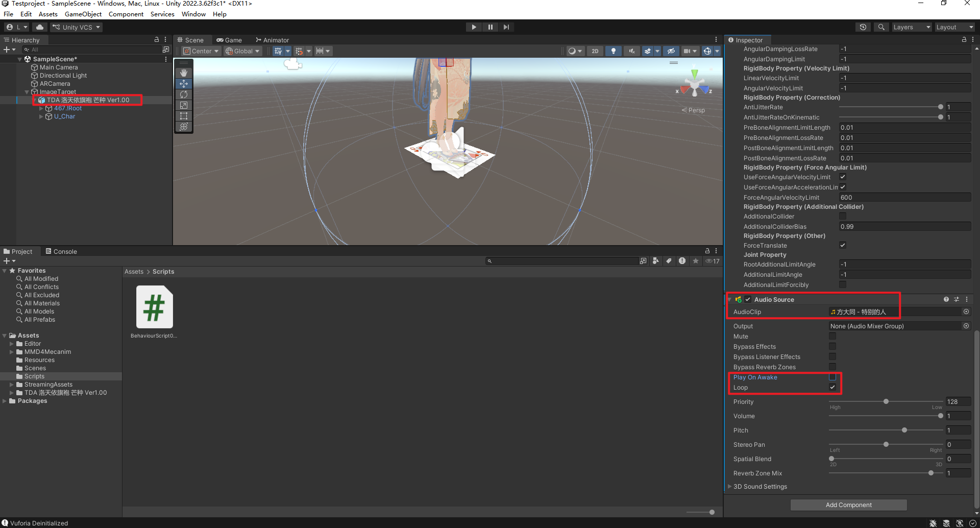This screenshot has width=980, height=528.
Task: Expand U_Char child object
Action: coord(41,116)
